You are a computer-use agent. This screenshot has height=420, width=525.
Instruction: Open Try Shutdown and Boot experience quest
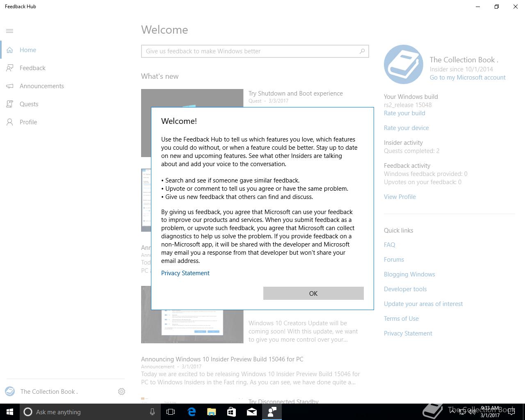(x=296, y=94)
